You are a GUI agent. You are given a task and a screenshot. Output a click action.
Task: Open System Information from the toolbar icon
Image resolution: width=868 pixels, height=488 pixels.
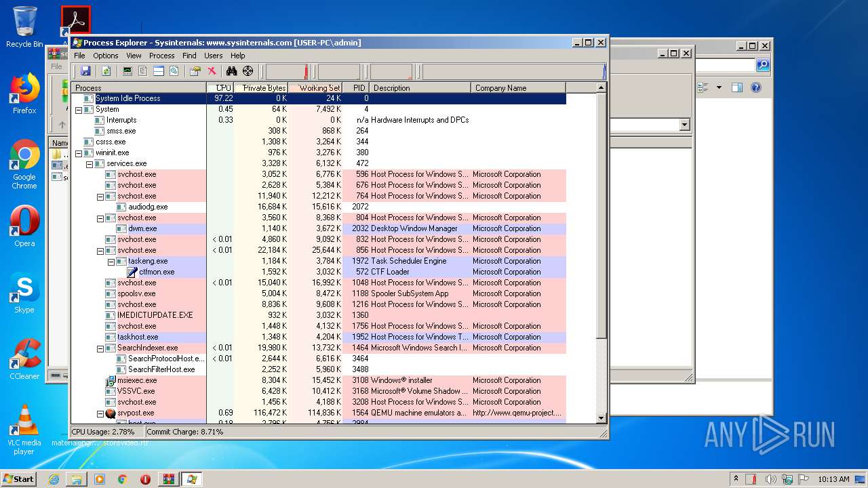[x=127, y=70]
